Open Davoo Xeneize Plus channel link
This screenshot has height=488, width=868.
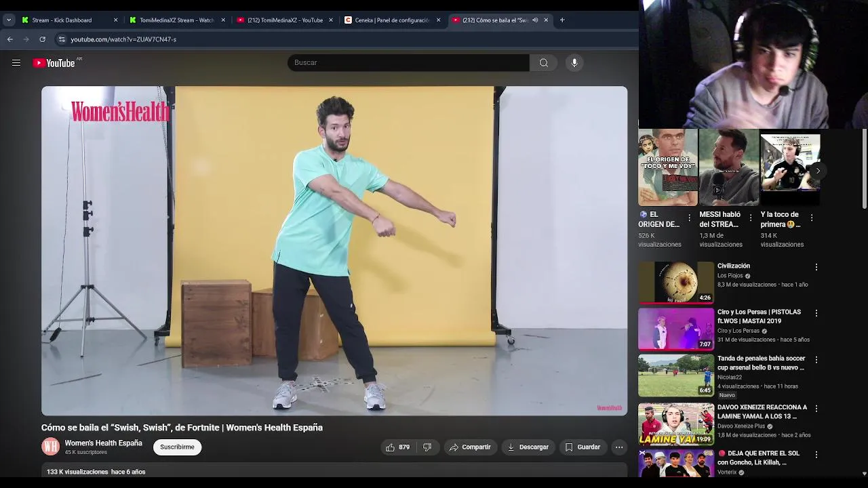pyautogui.click(x=741, y=426)
